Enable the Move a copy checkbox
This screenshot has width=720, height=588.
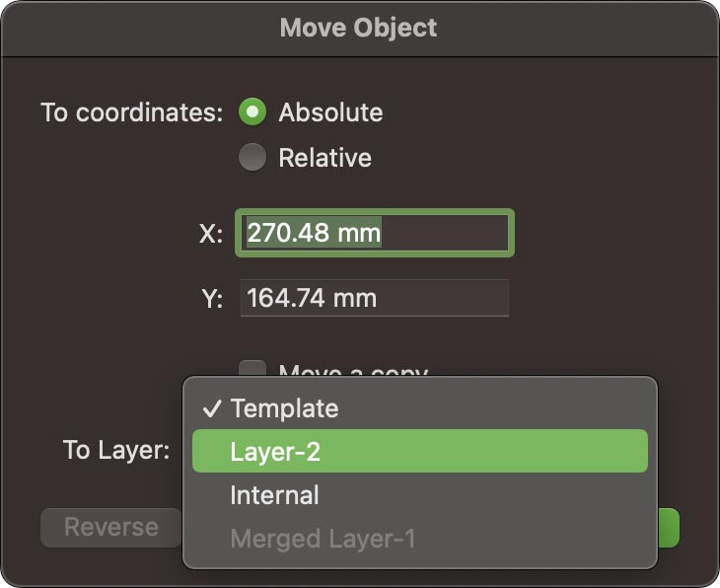tap(252, 370)
